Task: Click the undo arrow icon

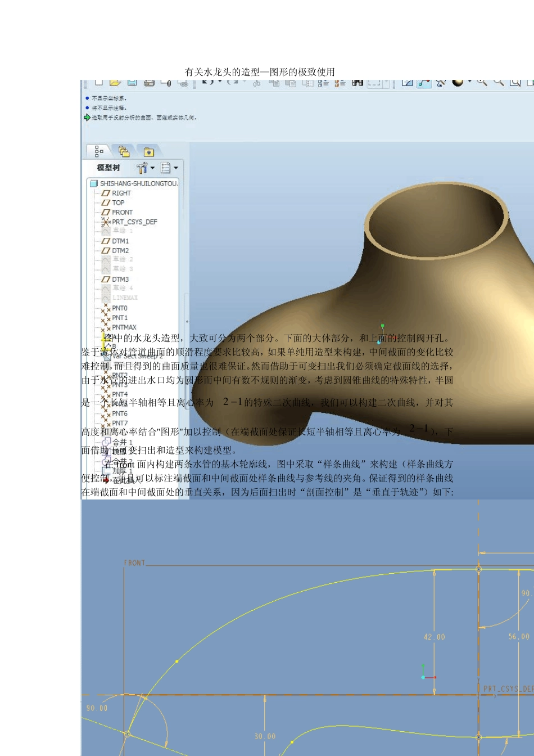Action: click(207, 82)
